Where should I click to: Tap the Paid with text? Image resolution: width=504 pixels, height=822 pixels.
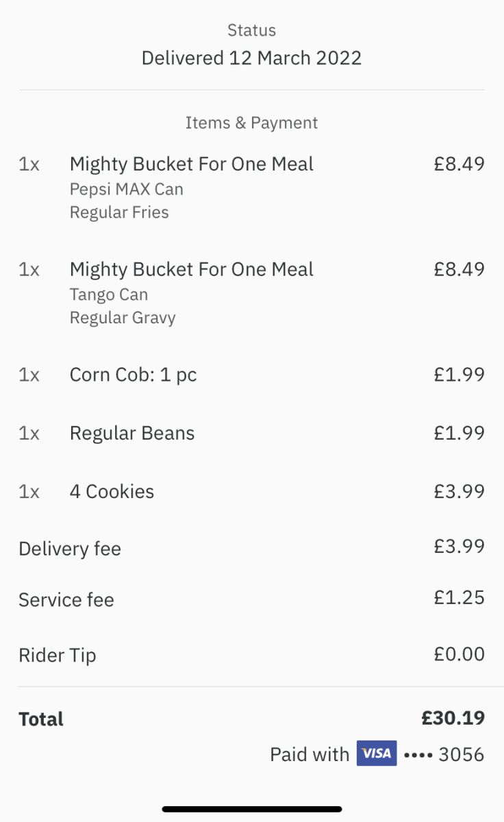click(310, 754)
